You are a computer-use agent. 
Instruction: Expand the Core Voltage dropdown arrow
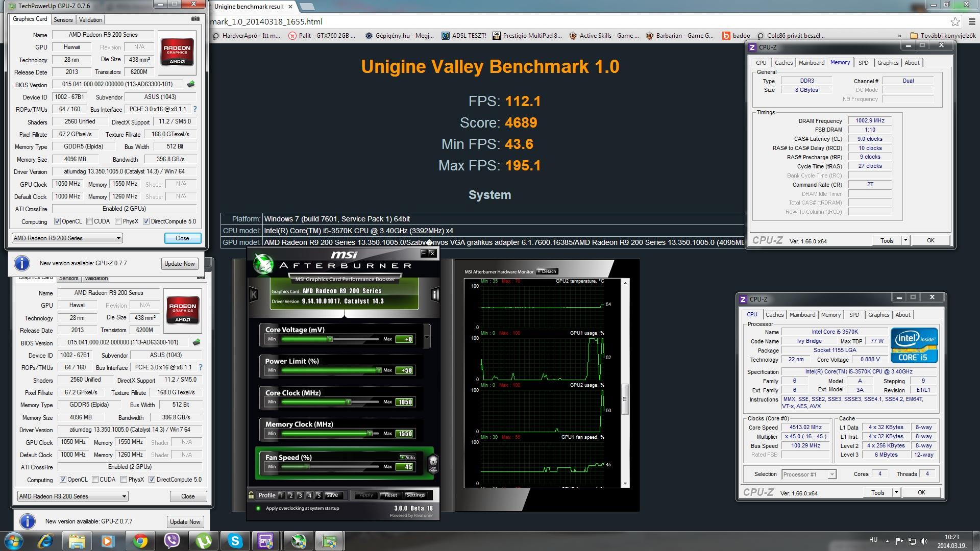tap(427, 337)
